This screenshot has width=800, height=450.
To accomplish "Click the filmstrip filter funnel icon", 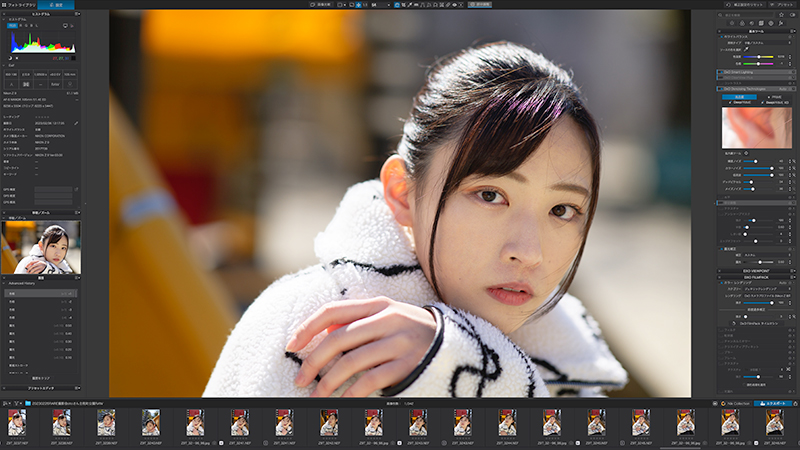I will click(x=16, y=403).
